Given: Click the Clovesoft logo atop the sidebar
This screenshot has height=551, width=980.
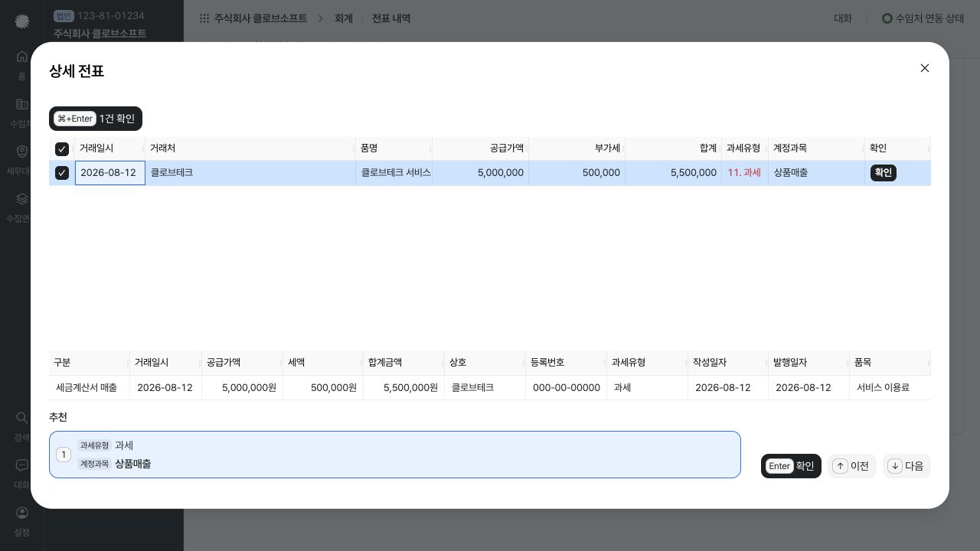Looking at the screenshot, I should point(22,21).
